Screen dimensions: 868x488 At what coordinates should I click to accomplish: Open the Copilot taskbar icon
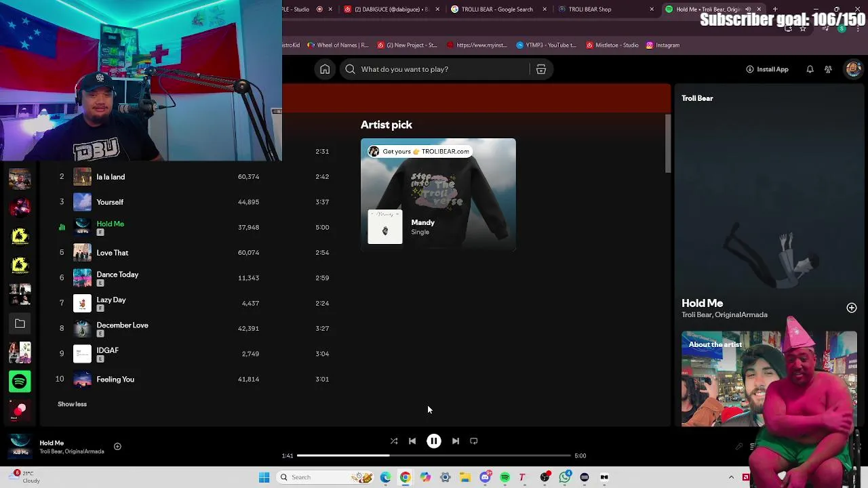(425, 477)
